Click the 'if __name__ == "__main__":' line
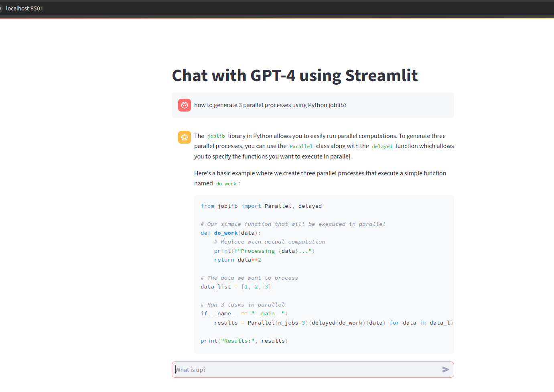Viewport: 554px width, 392px height. (244, 314)
